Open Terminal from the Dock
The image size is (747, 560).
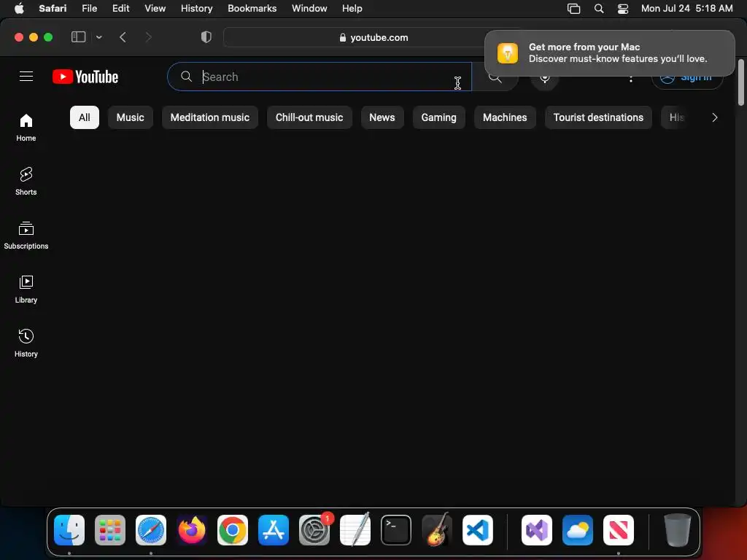[x=396, y=529]
